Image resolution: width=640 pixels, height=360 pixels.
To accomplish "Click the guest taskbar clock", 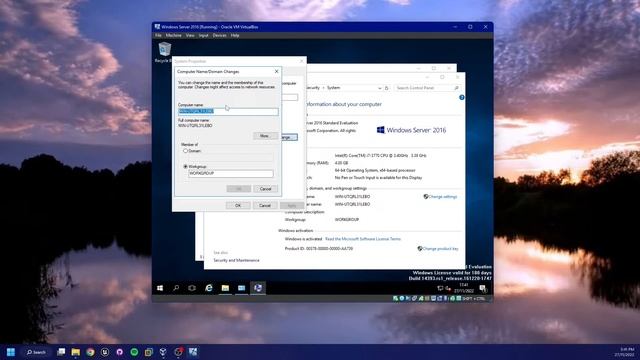I will (464, 288).
